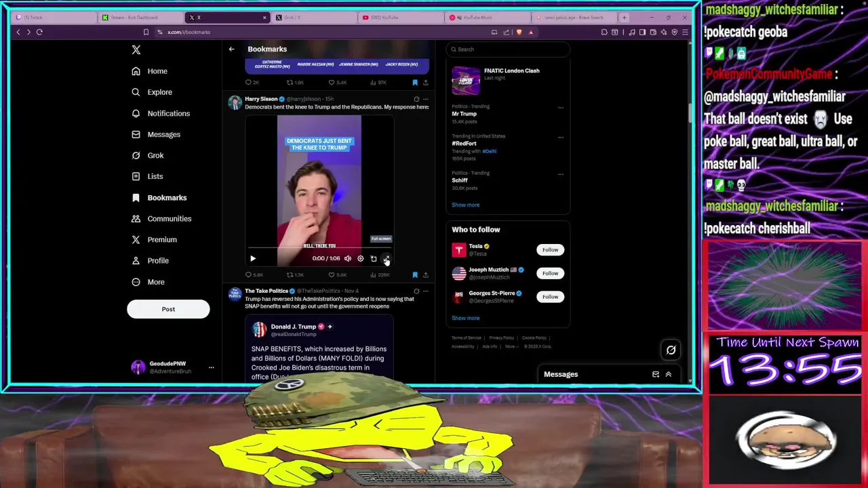The image size is (868, 488).
Task: Follow Joseph Muztich
Action: (x=550, y=273)
